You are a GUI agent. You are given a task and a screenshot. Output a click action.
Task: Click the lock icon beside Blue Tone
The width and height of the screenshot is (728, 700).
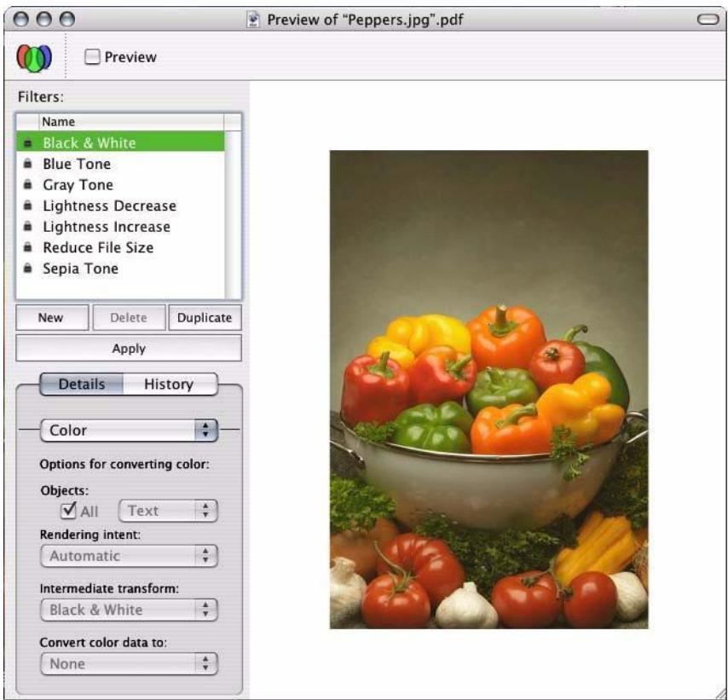(x=27, y=164)
